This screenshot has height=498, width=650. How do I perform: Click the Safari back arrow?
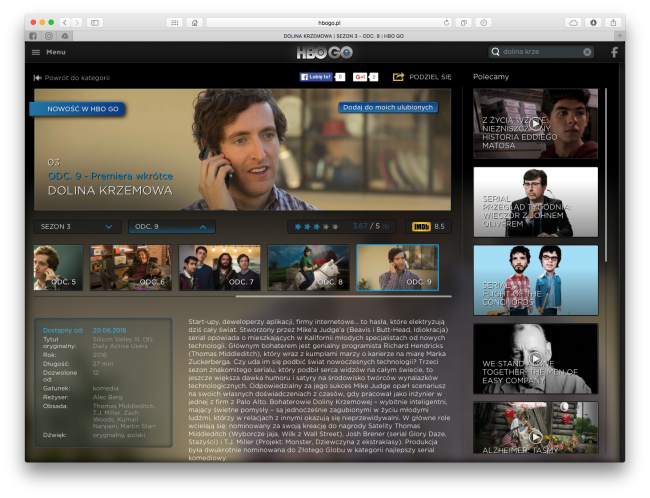point(65,22)
